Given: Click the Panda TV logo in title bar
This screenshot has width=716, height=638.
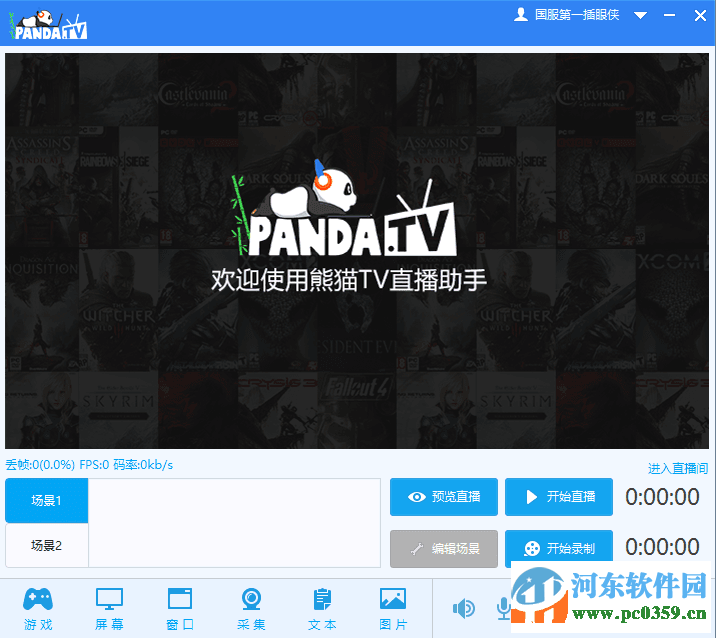Looking at the screenshot, I should [48, 26].
